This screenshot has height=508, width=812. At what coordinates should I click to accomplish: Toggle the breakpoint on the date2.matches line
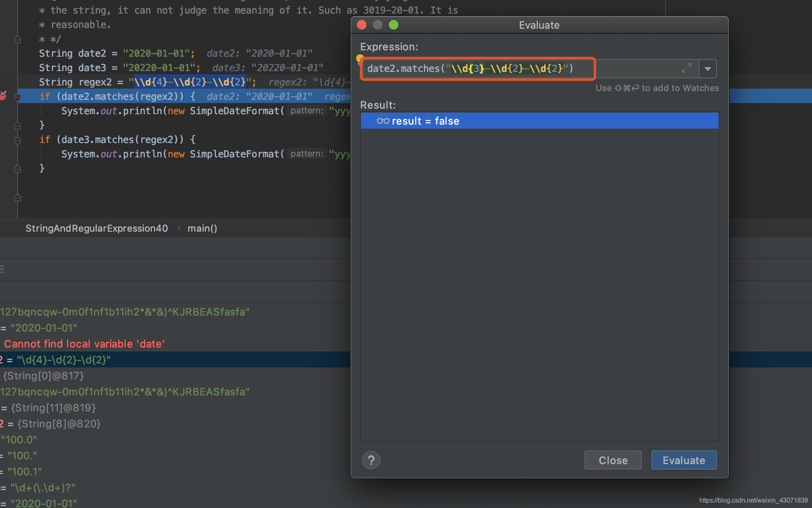click(x=3, y=96)
